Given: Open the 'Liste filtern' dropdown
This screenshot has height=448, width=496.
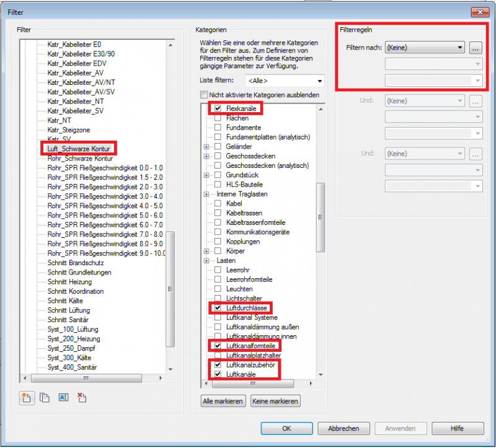Looking at the screenshot, I should [285, 81].
